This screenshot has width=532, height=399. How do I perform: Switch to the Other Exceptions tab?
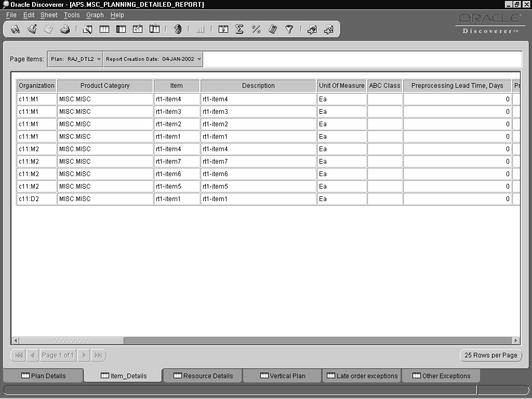tap(441, 376)
